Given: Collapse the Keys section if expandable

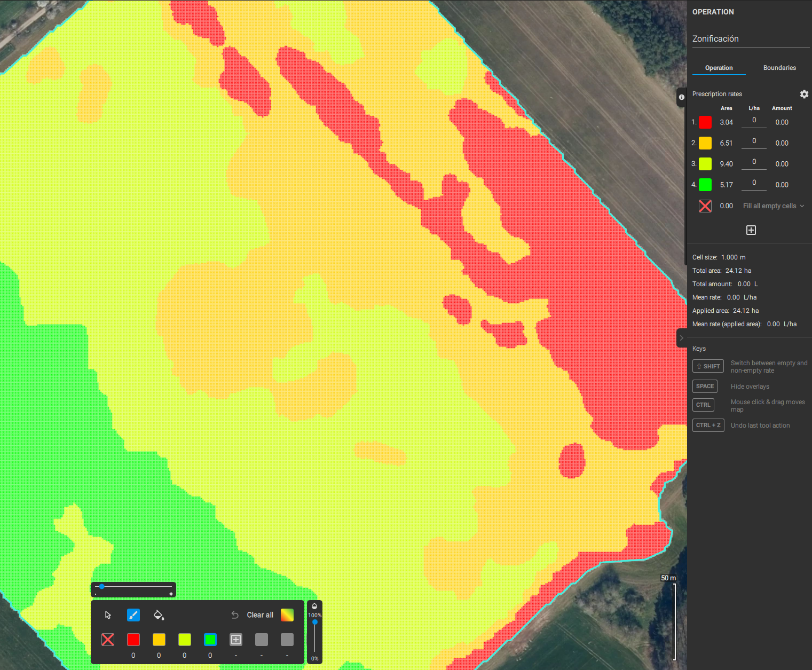Looking at the screenshot, I should [x=699, y=348].
